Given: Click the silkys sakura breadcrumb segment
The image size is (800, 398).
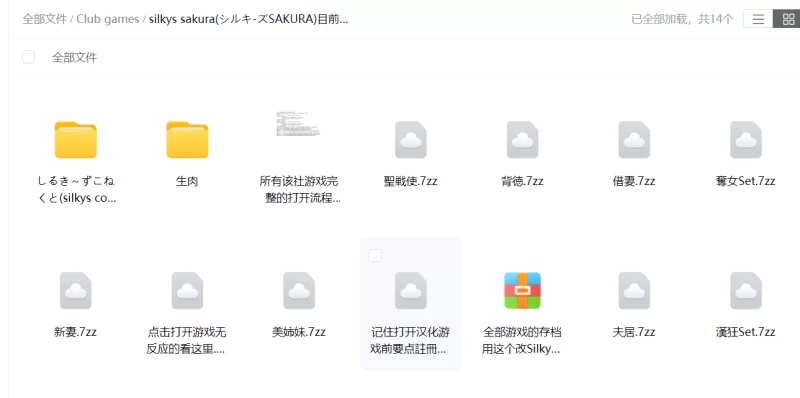Looking at the screenshot, I should [x=248, y=19].
